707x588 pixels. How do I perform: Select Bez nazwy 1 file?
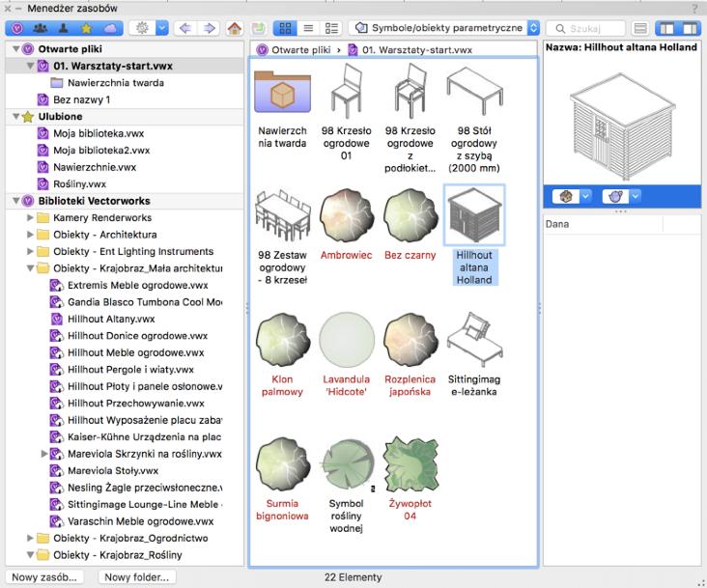coord(73,99)
